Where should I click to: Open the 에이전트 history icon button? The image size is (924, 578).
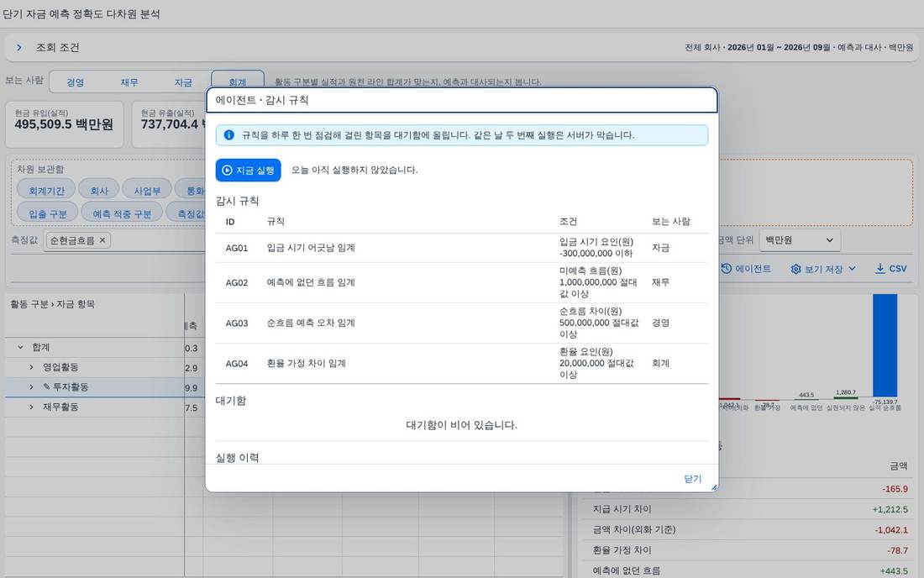[726, 268]
